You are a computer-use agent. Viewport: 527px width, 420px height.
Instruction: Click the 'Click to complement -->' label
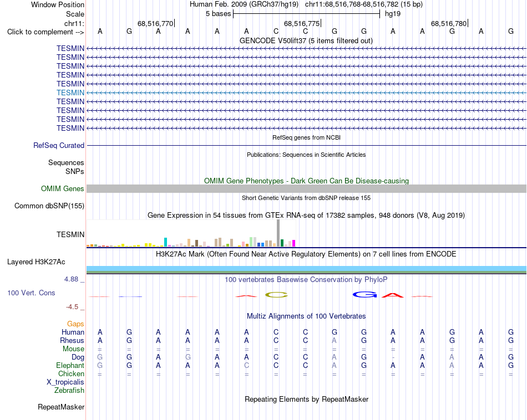[45, 32]
